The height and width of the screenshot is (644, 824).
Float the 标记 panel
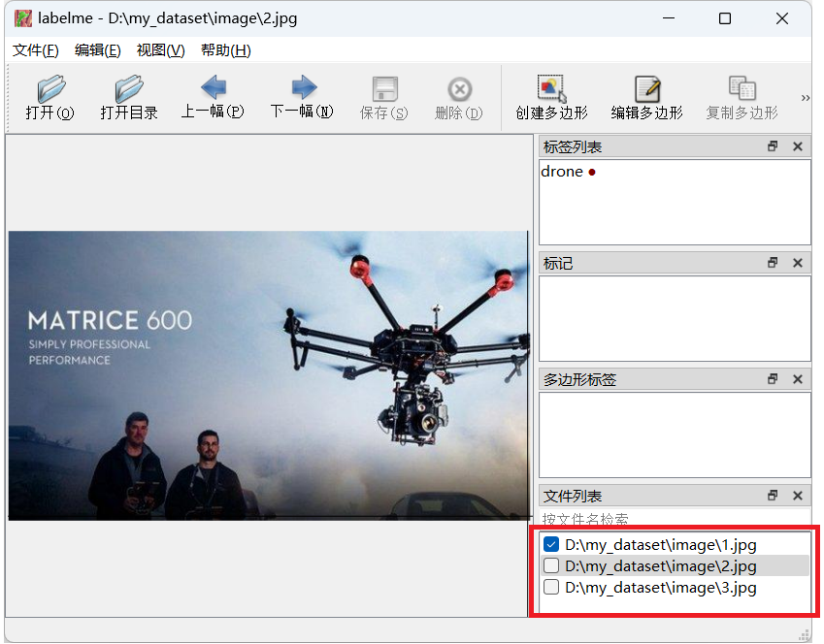point(773,263)
